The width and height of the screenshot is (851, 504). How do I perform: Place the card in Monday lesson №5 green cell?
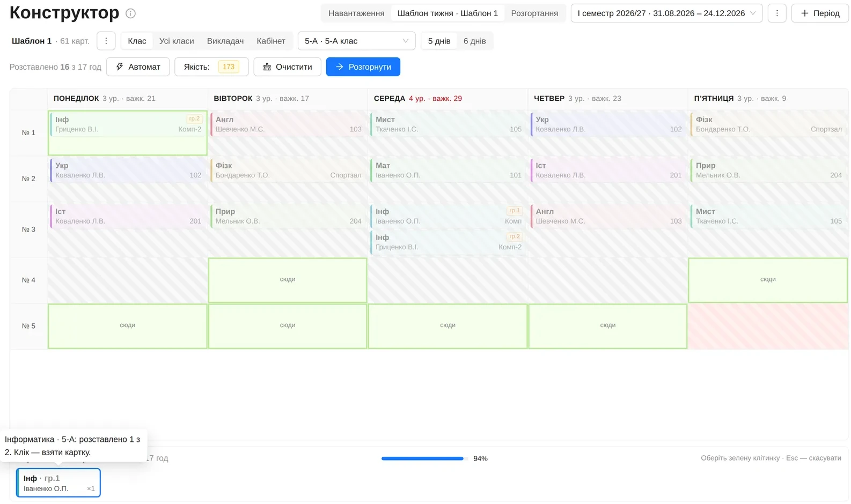click(127, 326)
